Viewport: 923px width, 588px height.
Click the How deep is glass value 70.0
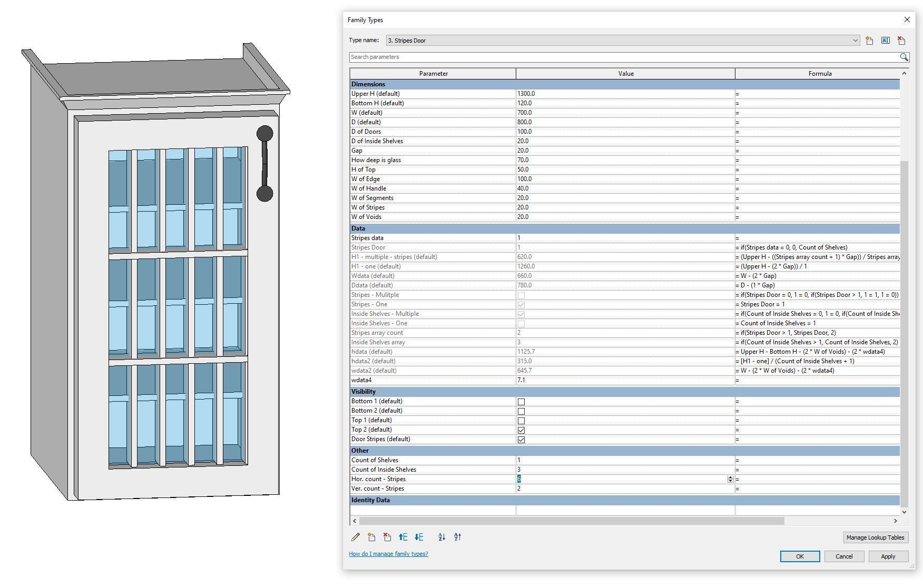(523, 160)
